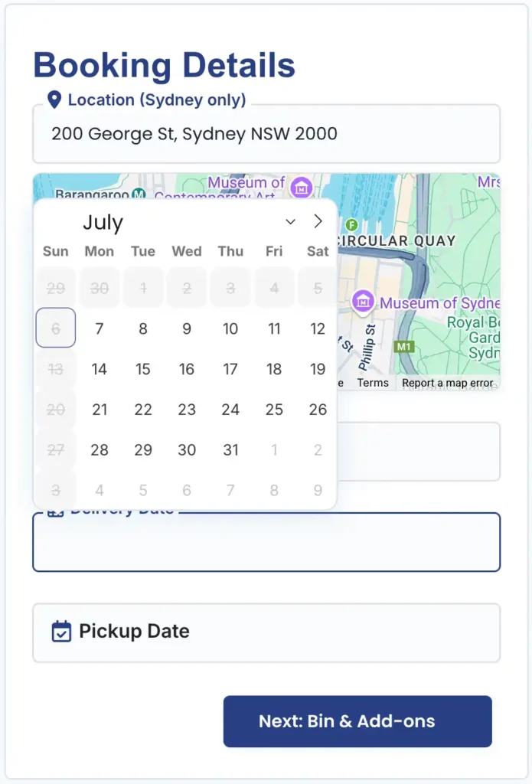Image resolution: width=532 pixels, height=784 pixels.
Task: Click the Delivery Date input field
Action: click(266, 542)
